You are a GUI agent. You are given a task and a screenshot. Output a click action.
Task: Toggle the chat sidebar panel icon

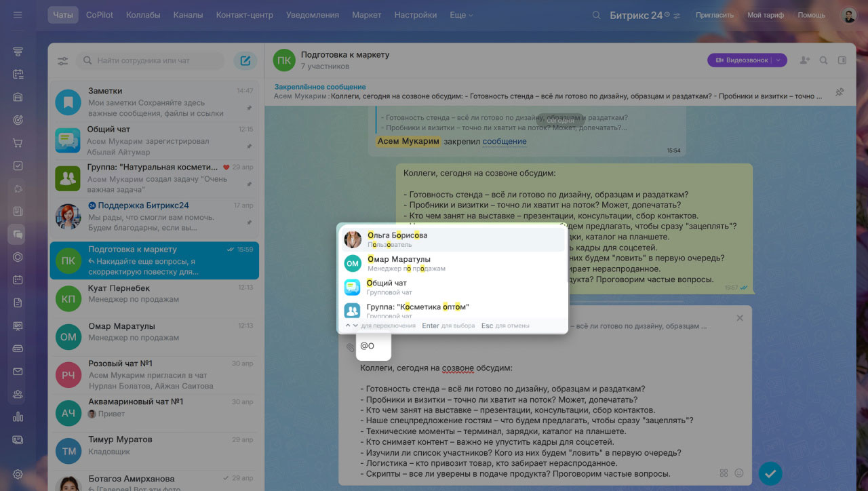pyautogui.click(x=842, y=60)
